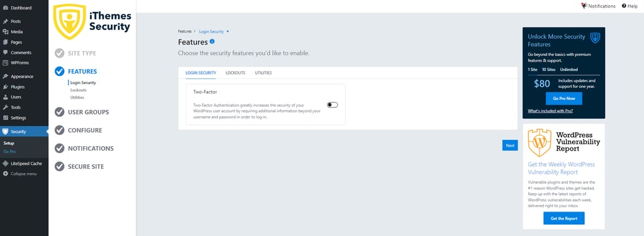Click the User Groups checkmark icon
Viewport: 644px width, 236px height.
(x=60, y=112)
